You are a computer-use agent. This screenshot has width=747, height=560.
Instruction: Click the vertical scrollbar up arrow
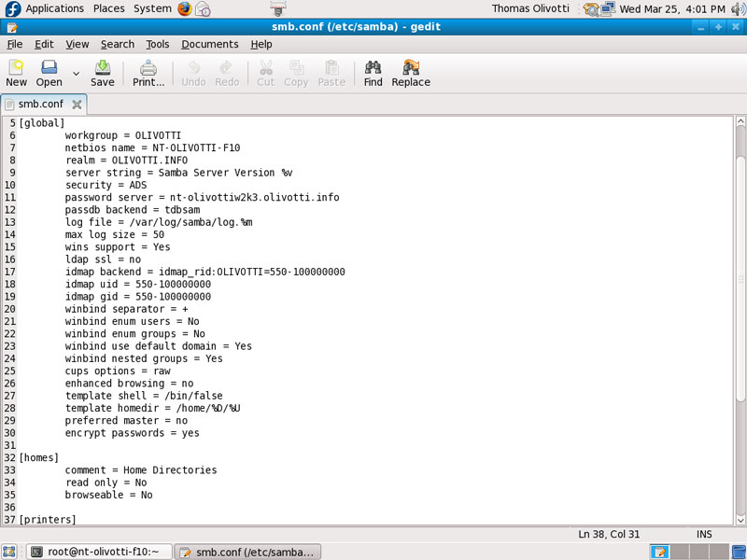click(x=740, y=121)
